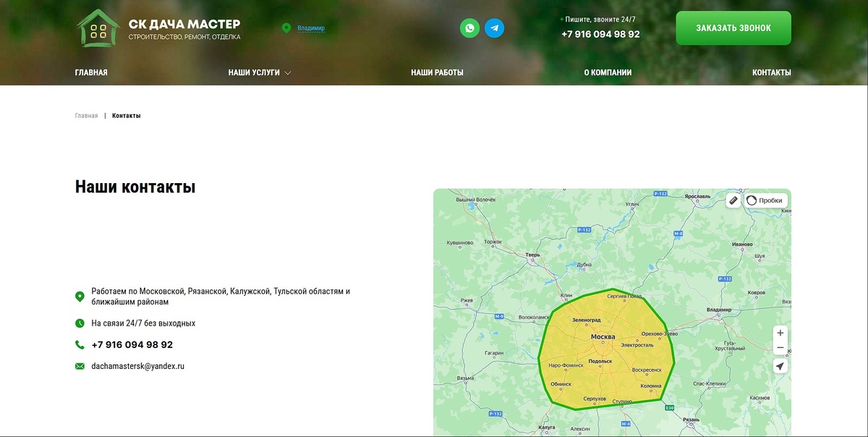Click the geolocation arrow on the map
This screenshot has width=868, height=437.
tap(780, 366)
